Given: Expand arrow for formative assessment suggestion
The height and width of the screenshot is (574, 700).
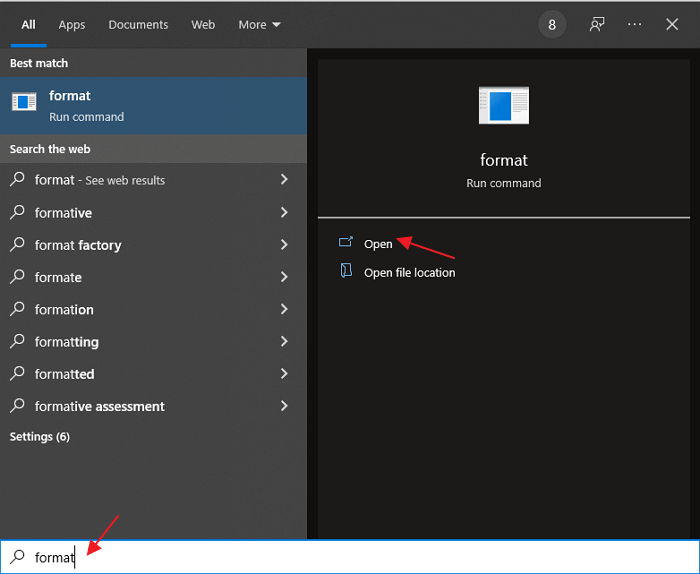Looking at the screenshot, I should coord(284,406).
